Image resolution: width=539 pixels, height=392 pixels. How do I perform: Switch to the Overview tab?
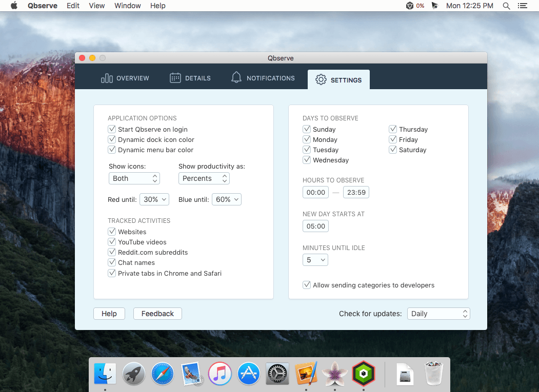(x=125, y=78)
